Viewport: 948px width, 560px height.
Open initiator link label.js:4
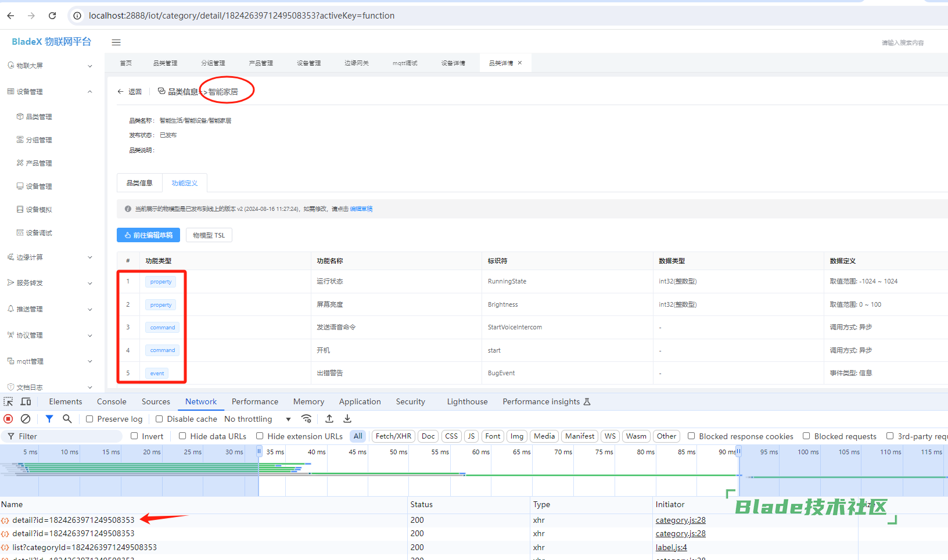tap(671, 547)
